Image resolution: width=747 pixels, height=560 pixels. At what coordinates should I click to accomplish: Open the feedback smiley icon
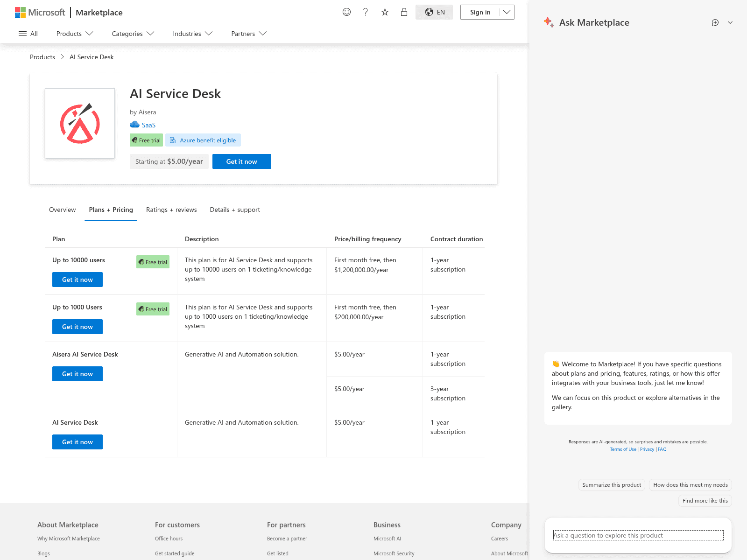[346, 12]
